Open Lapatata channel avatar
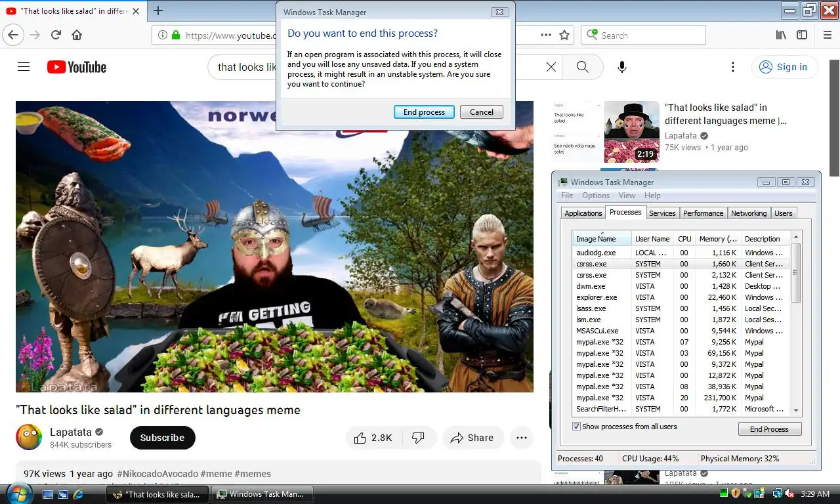 click(29, 437)
